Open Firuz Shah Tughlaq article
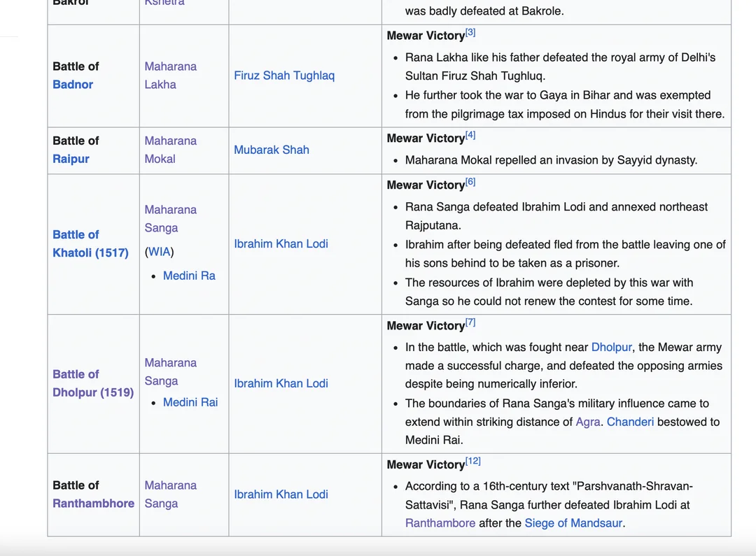This screenshot has height=556, width=756. (284, 76)
